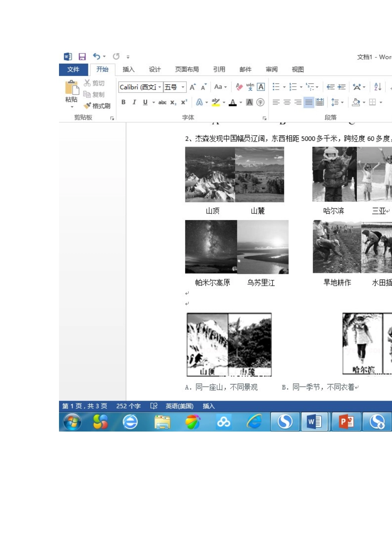Center align text
392x555 pixels.
[287, 102]
